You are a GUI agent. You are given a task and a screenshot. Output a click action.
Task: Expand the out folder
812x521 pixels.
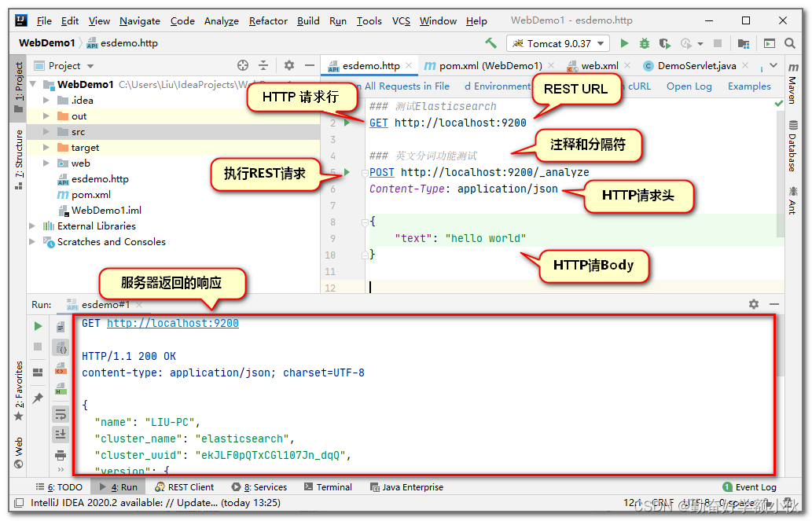[x=46, y=116]
